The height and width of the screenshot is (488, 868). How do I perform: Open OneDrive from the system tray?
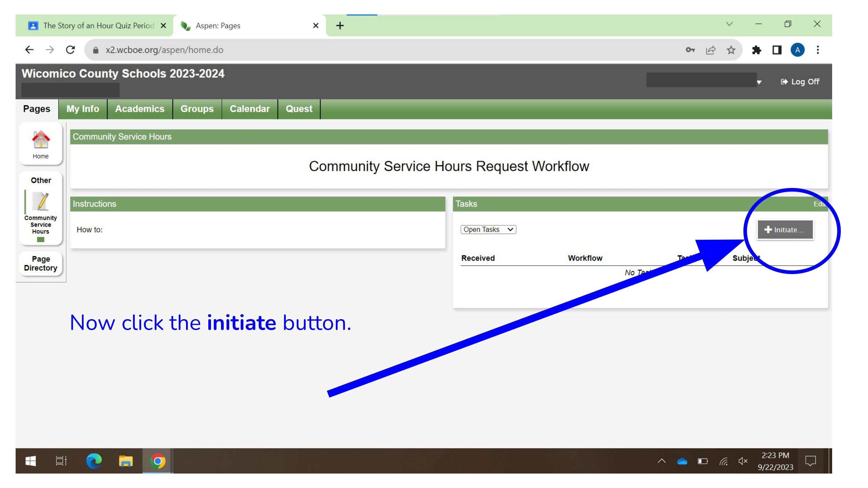coord(682,462)
